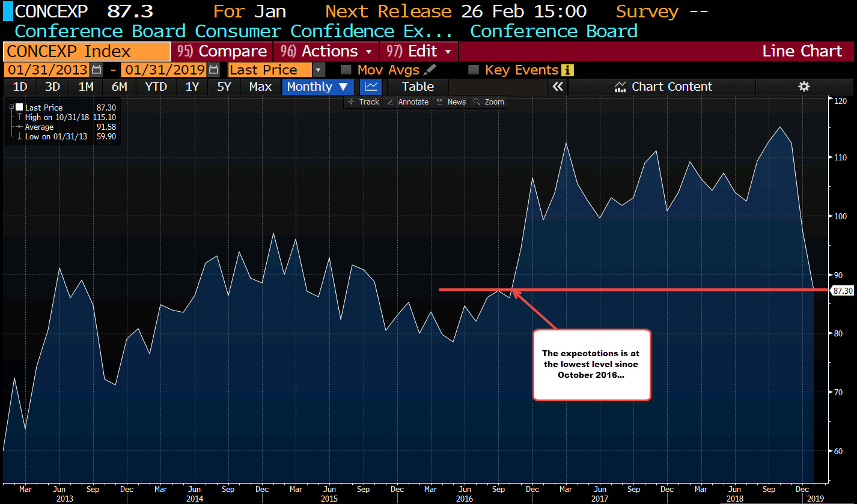Click the end date field 01/31/2019
857x504 pixels.
[x=163, y=70]
